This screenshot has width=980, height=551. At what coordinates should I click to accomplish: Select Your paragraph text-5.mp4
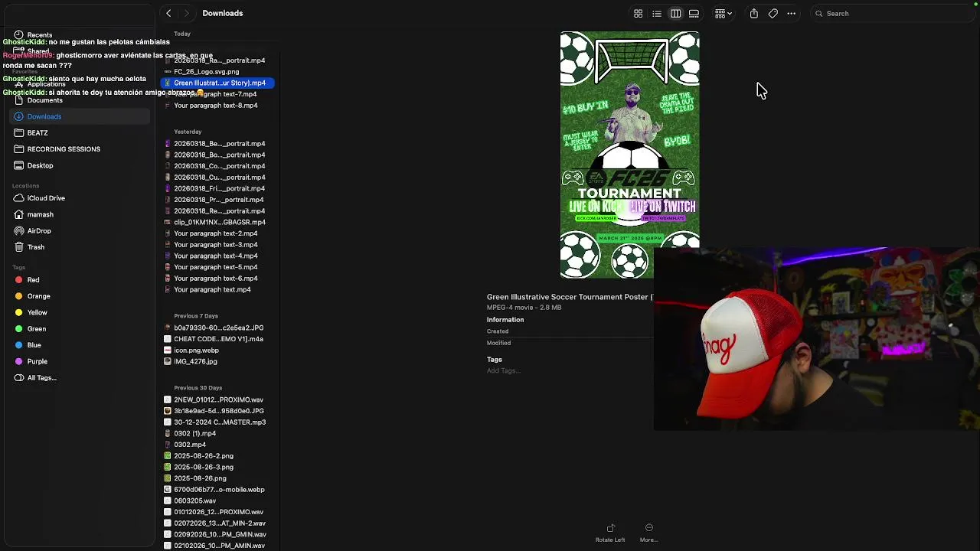pyautogui.click(x=217, y=267)
